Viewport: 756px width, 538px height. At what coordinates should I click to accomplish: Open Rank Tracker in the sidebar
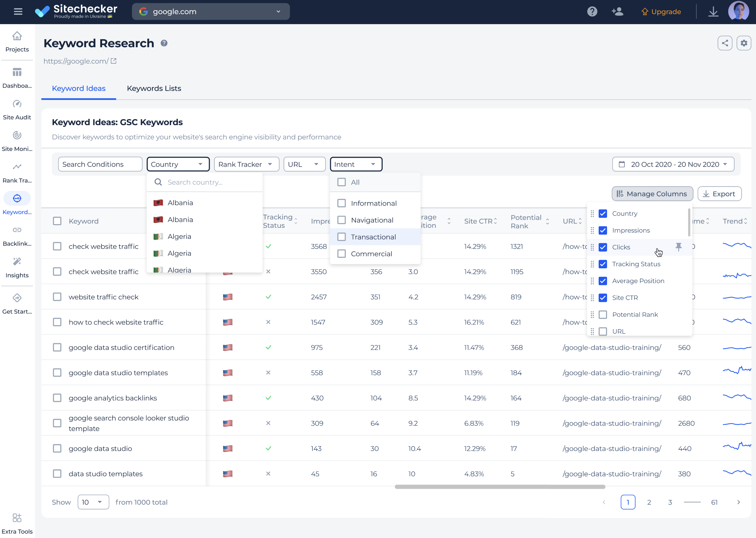[x=17, y=173]
